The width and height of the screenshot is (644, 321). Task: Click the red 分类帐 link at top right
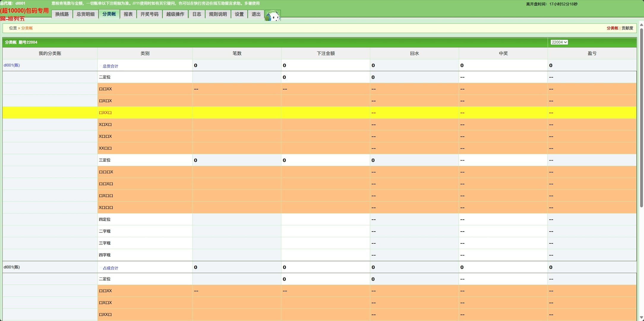pos(612,28)
